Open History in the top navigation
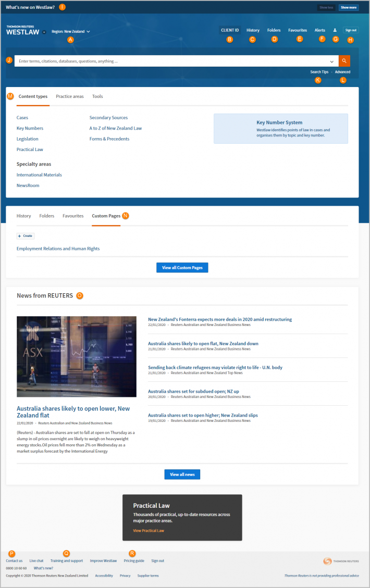The image size is (370, 588). (253, 30)
